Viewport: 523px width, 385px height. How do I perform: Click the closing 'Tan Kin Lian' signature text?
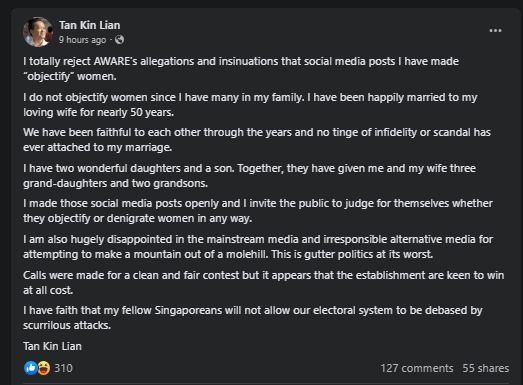click(x=52, y=346)
